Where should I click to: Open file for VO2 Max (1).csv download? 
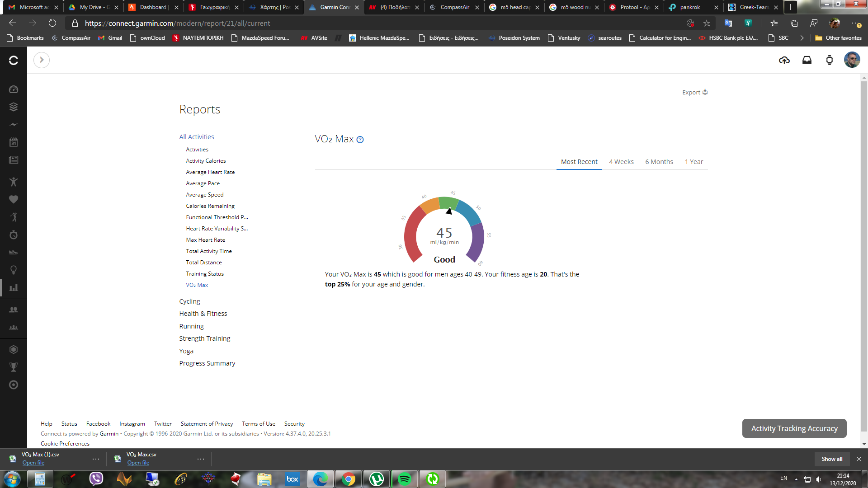33,463
